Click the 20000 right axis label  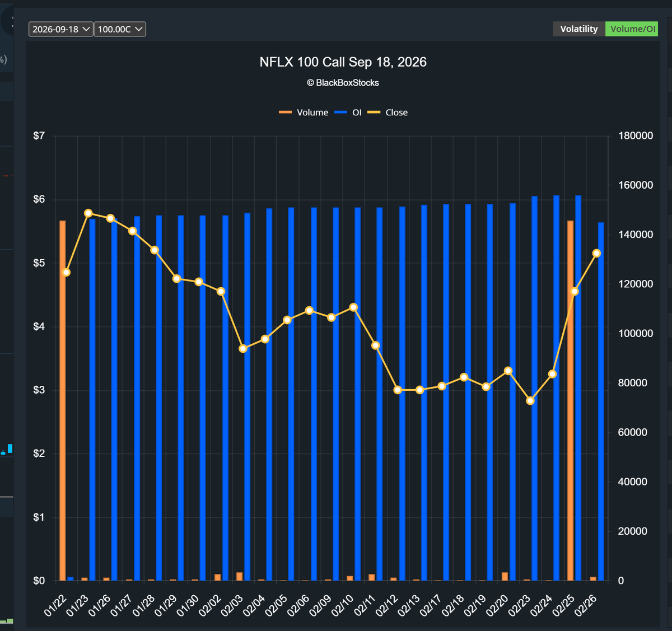click(633, 531)
